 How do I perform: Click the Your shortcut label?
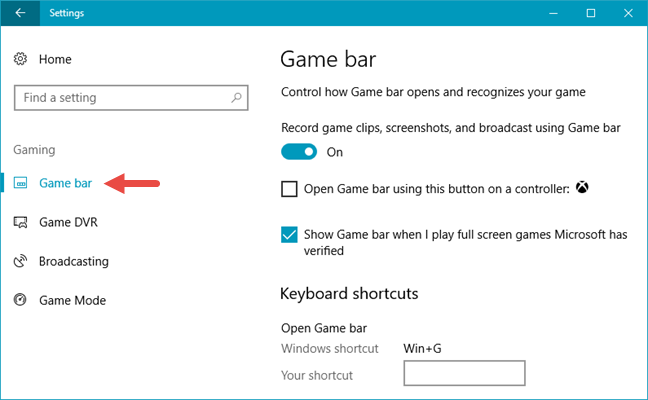(x=317, y=375)
